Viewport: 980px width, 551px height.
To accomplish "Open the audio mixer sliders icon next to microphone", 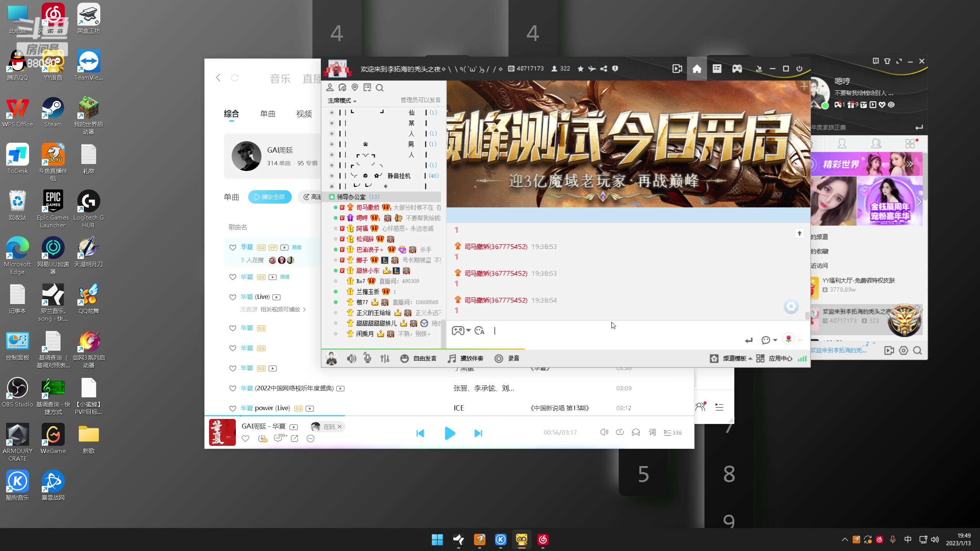I will [385, 359].
